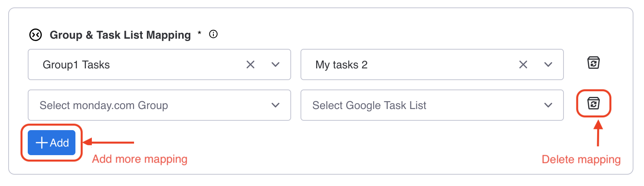This screenshot has width=644, height=186.
Task: Open the info tooltip icon next to the heading
Action: tap(213, 34)
